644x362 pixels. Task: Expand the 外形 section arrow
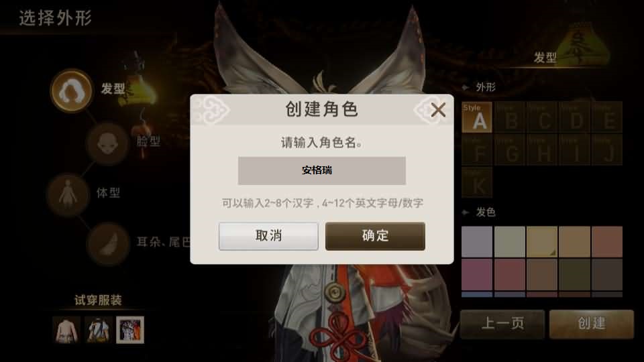[466, 87]
